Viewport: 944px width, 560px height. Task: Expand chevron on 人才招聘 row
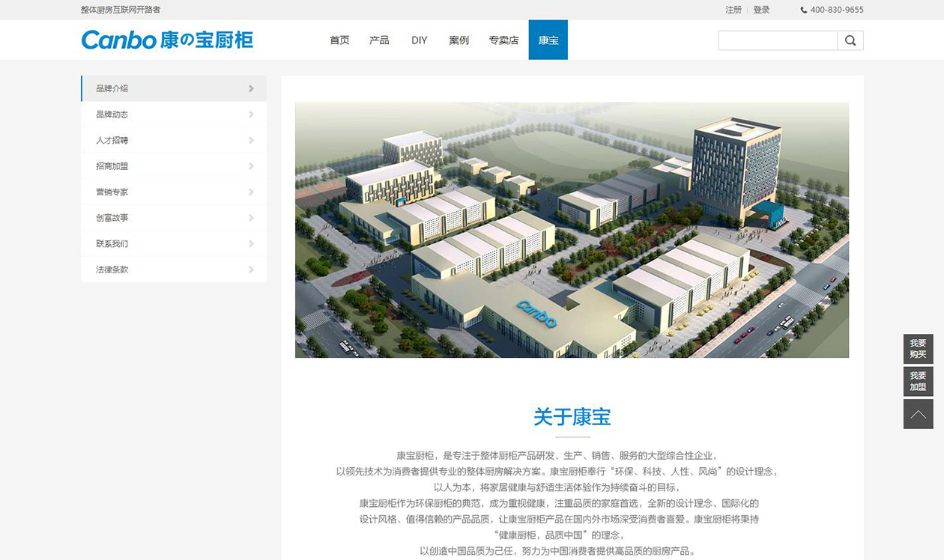coord(251,140)
